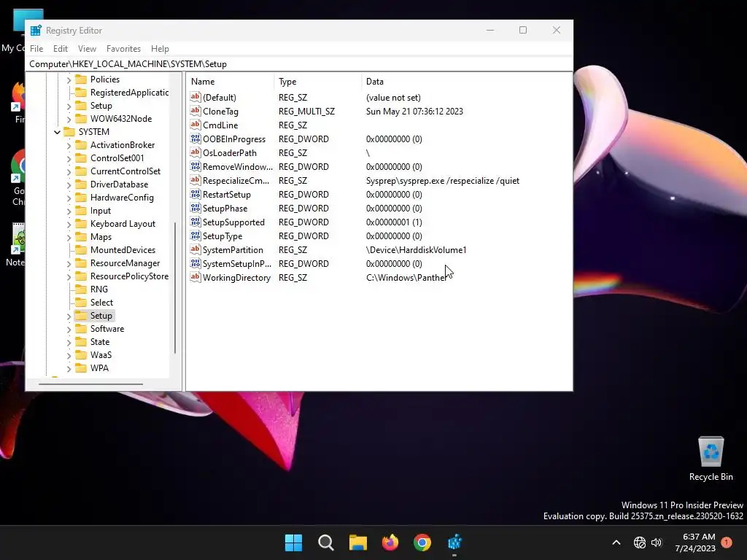Open the clock and date flyout
747x560 pixels.
695,542
